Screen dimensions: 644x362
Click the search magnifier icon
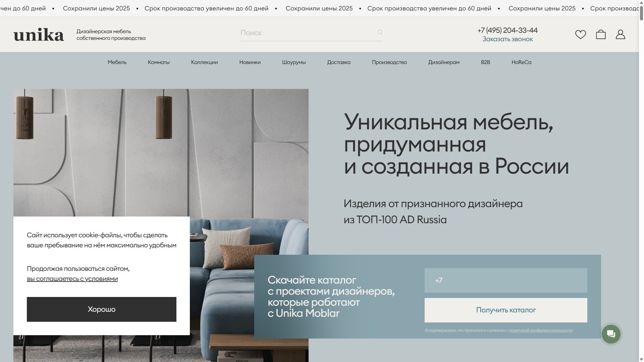click(x=380, y=33)
